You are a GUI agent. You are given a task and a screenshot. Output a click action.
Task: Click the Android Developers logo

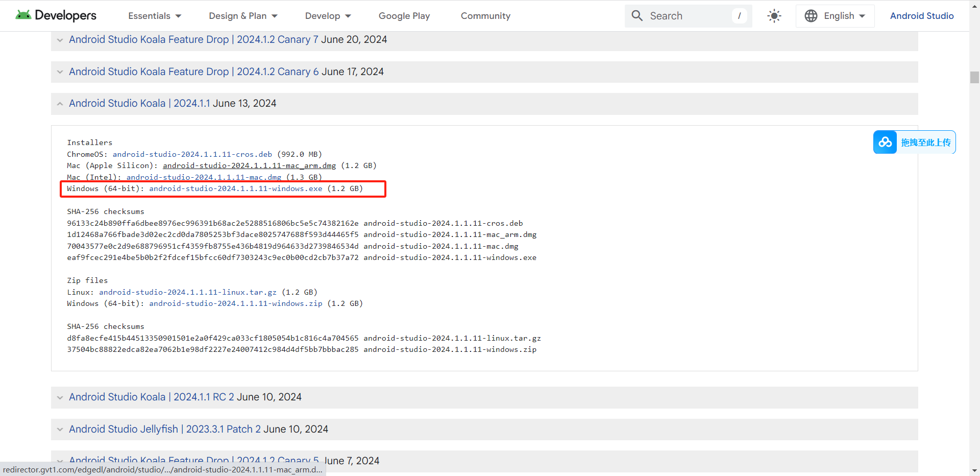[56, 15]
